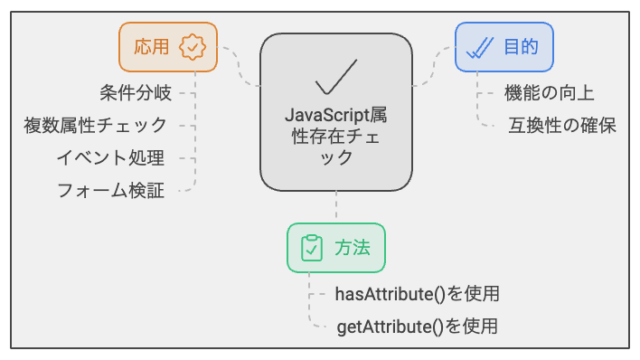Select the フォーム検証 branch item
640x360 pixels.
tap(111, 191)
